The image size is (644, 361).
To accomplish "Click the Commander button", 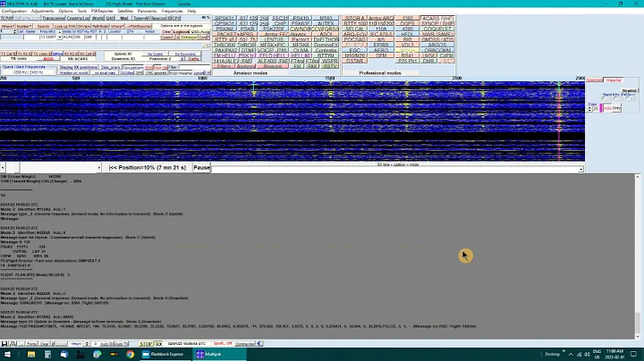I will pyautogui.click(x=245, y=344).
